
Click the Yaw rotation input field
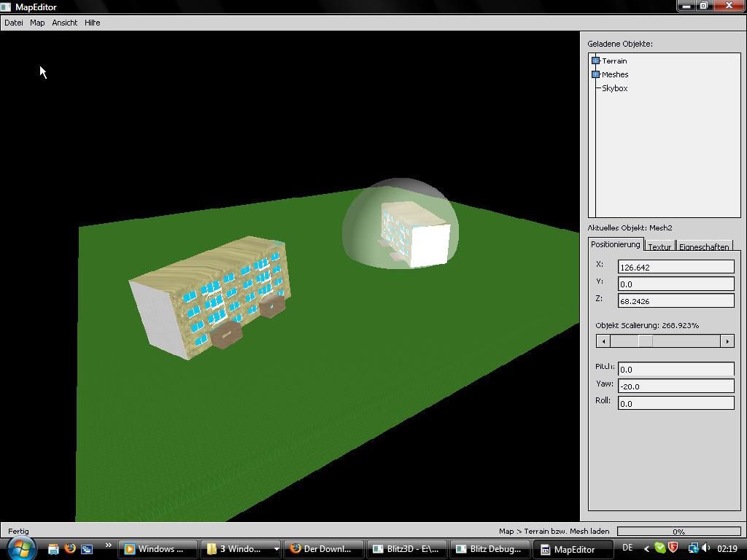(x=676, y=386)
